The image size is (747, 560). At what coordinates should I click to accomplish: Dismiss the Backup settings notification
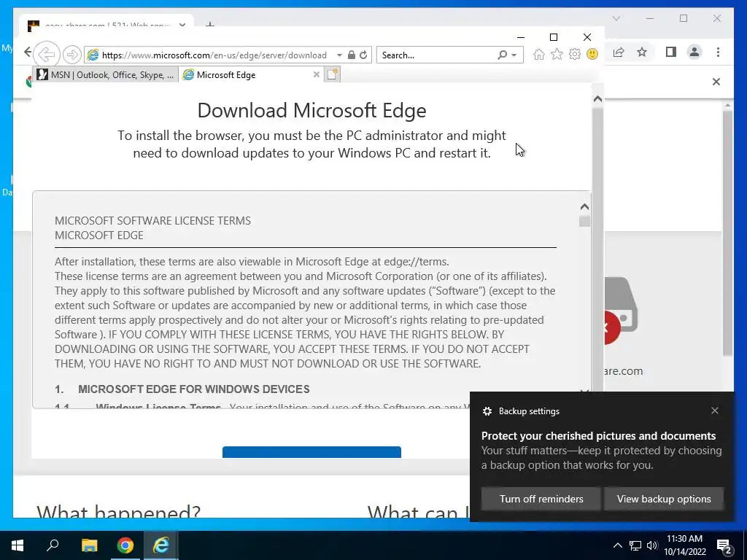(x=715, y=411)
